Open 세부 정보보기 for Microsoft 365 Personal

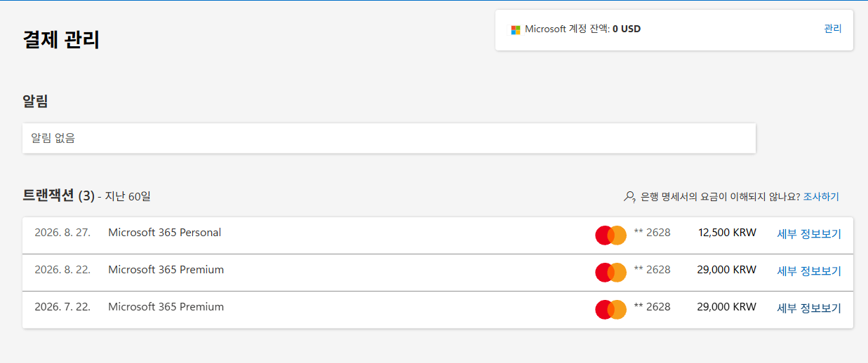tap(809, 234)
